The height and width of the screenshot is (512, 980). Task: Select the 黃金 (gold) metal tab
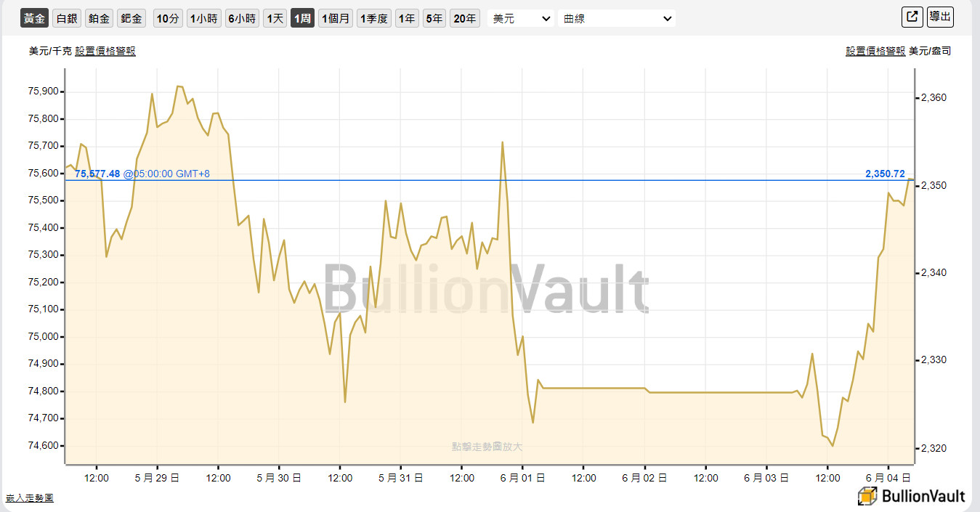(35, 18)
